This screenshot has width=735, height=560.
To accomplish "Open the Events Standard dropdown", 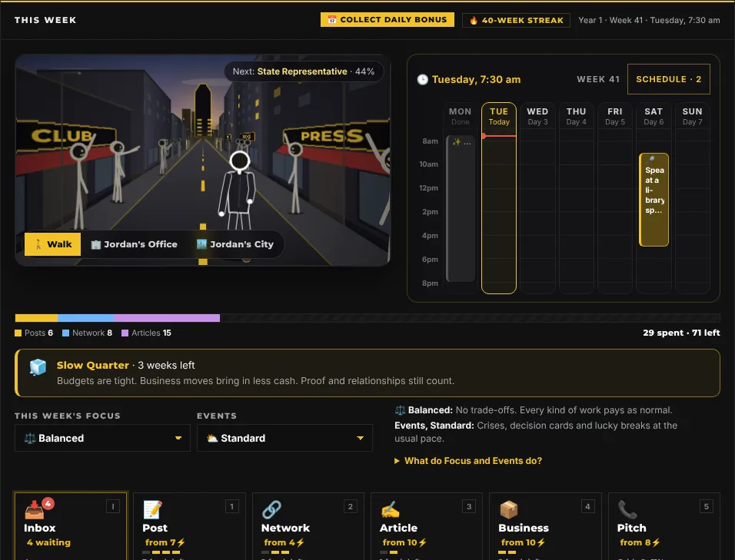I will click(x=284, y=438).
